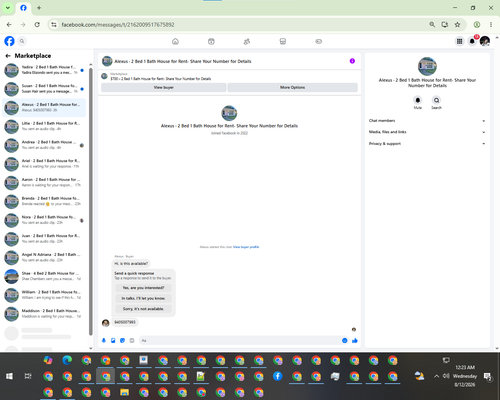Open Angel N Adriana conversation
The width and height of the screenshot is (500, 400).
(44, 257)
